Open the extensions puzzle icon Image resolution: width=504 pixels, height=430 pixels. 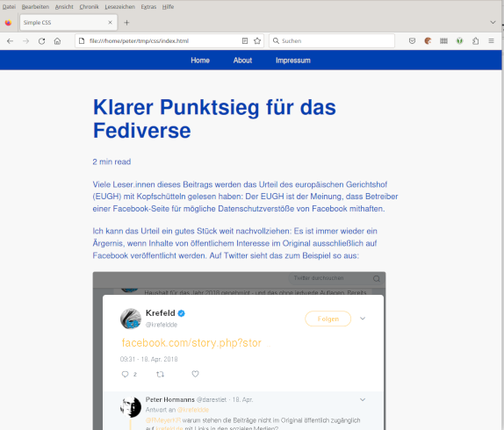(x=475, y=40)
